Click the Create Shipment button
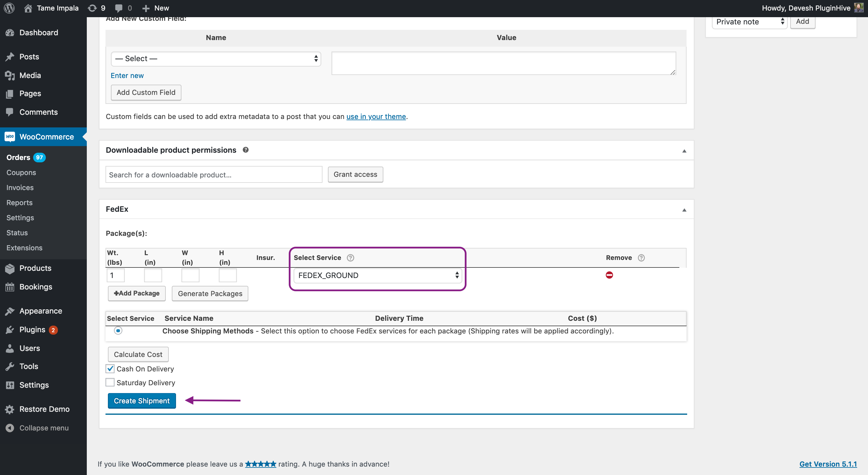This screenshot has width=868, height=475. click(x=142, y=401)
